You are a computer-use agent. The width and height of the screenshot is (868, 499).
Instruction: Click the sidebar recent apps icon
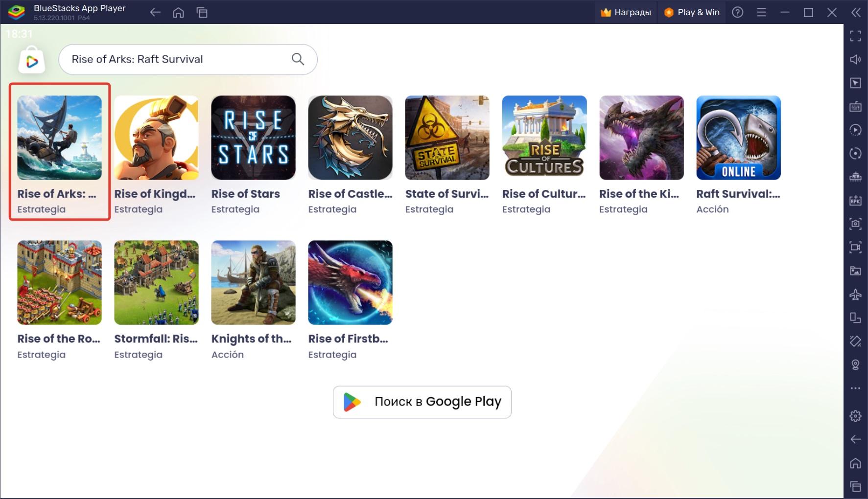point(855,486)
